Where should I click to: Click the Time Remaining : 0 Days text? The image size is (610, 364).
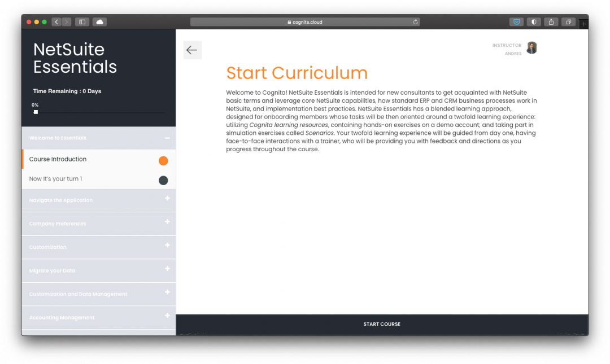67,91
